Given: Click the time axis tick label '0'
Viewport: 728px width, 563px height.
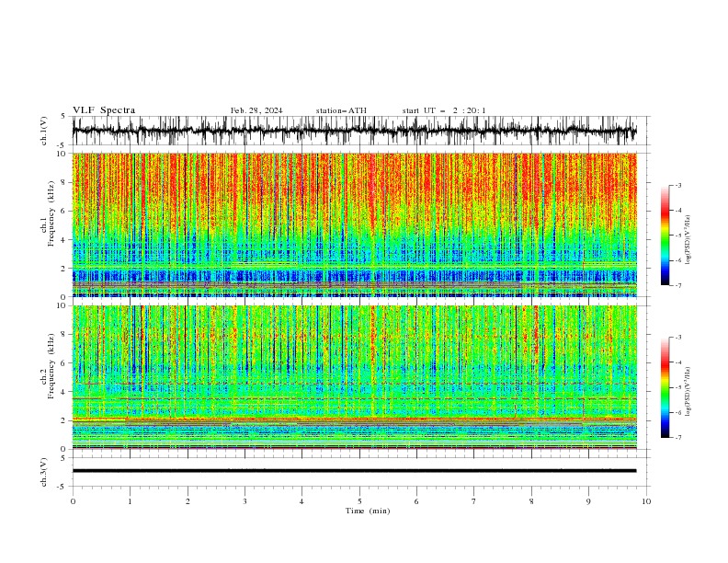Looking at the screenshot, I should pos(73,501).
